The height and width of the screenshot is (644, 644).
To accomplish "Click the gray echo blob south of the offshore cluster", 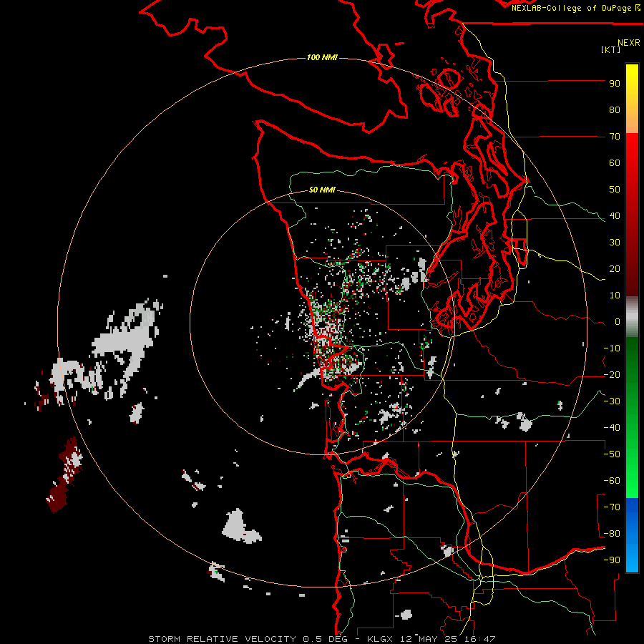I will [x=240, y=527].
